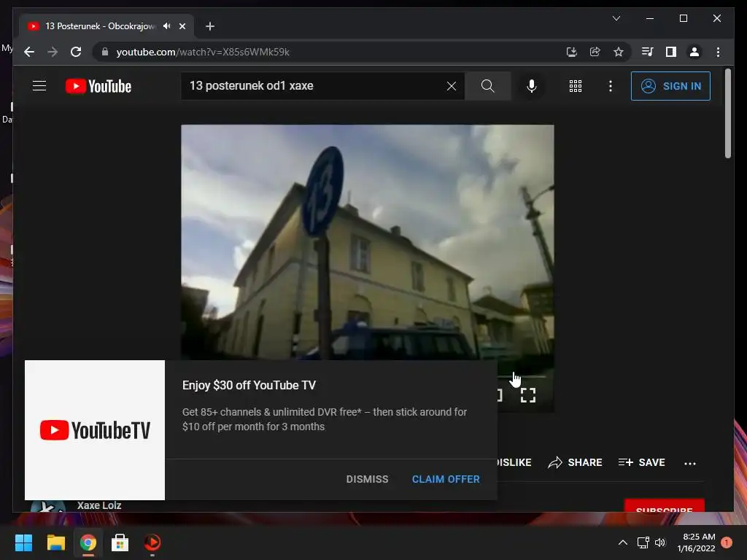Viewport: 747px width, 560px height.
Task: Show hidden tray icons chevron
Action: point(623,542)
